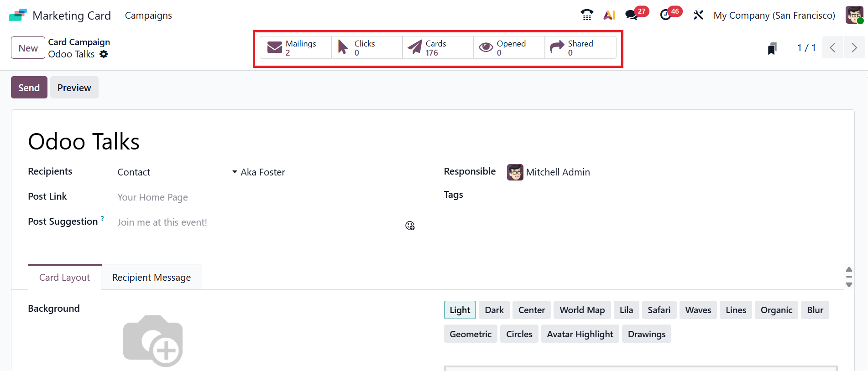Open the emoji picker in Post Suggestion
This screenshot has width=868, height=371.
click(x=410, y=226)
